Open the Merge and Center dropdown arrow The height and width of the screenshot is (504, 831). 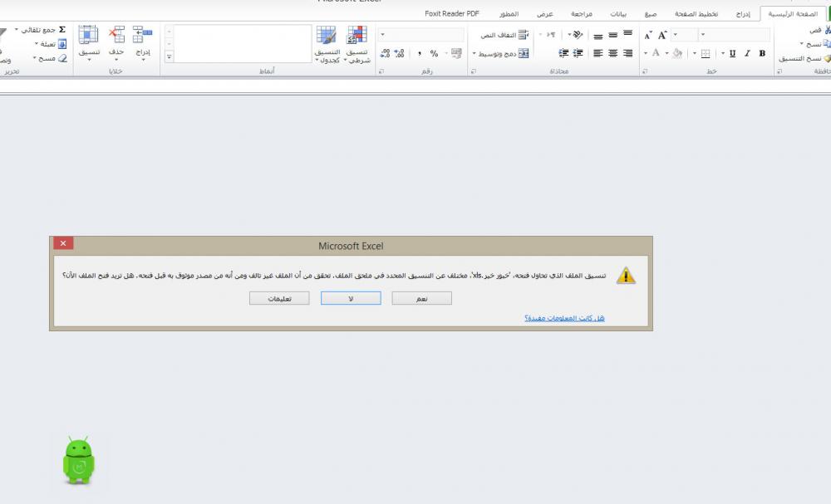click(475, 53)
